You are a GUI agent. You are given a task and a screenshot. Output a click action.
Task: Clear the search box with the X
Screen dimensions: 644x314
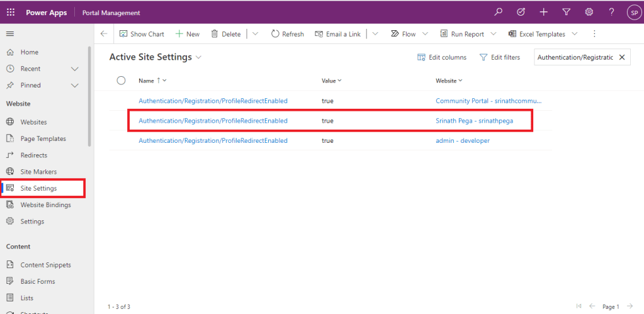(x=622, y=57)
